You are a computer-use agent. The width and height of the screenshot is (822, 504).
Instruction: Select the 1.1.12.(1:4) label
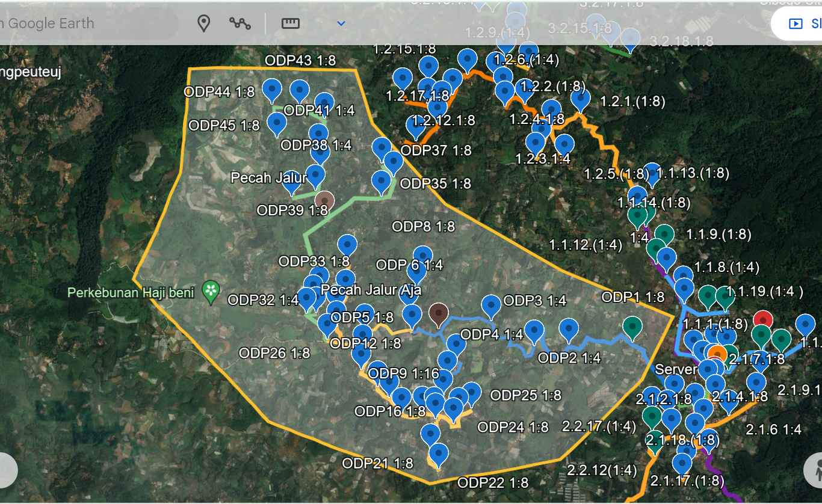586,245
